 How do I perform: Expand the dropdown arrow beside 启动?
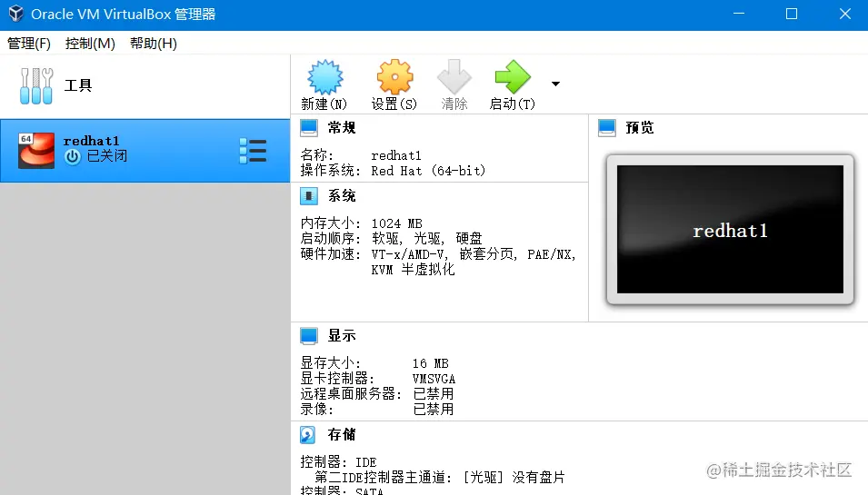(555, 84)
